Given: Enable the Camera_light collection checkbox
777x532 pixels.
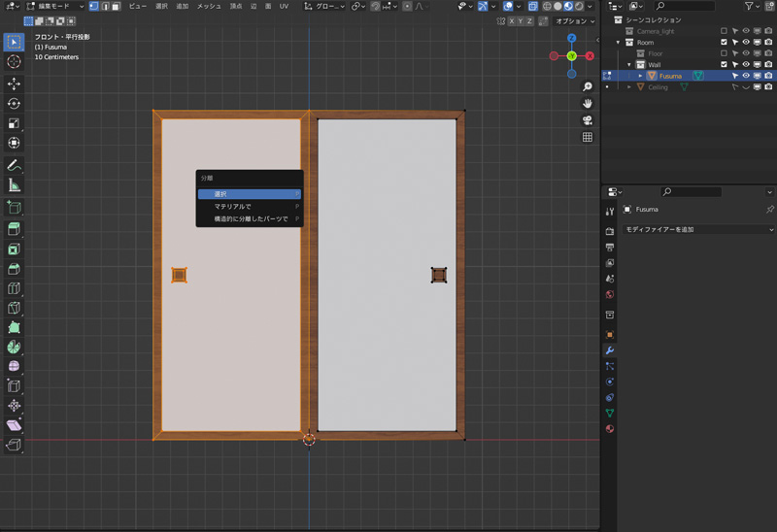Looking at the screenshot, I should [x=724, y=31].
